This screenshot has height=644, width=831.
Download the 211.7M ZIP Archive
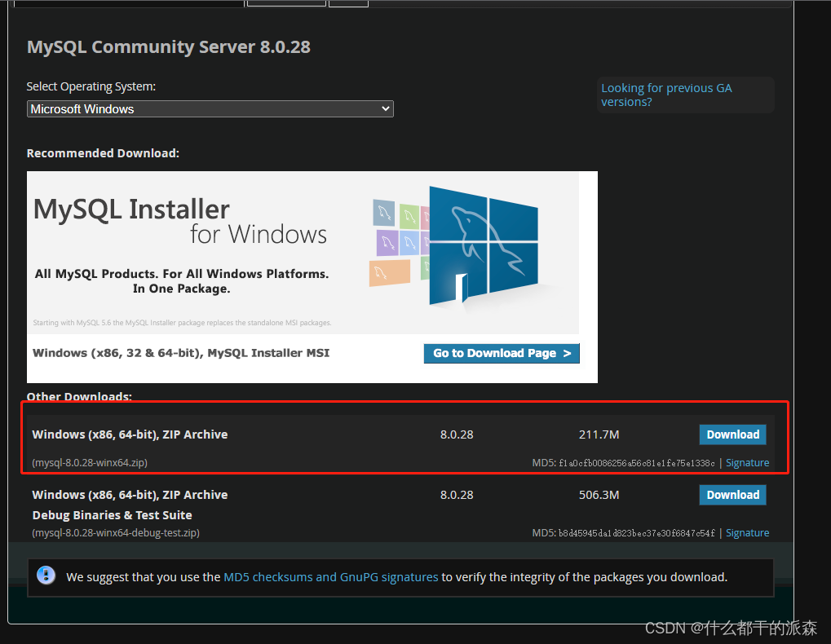coord(732,434)
